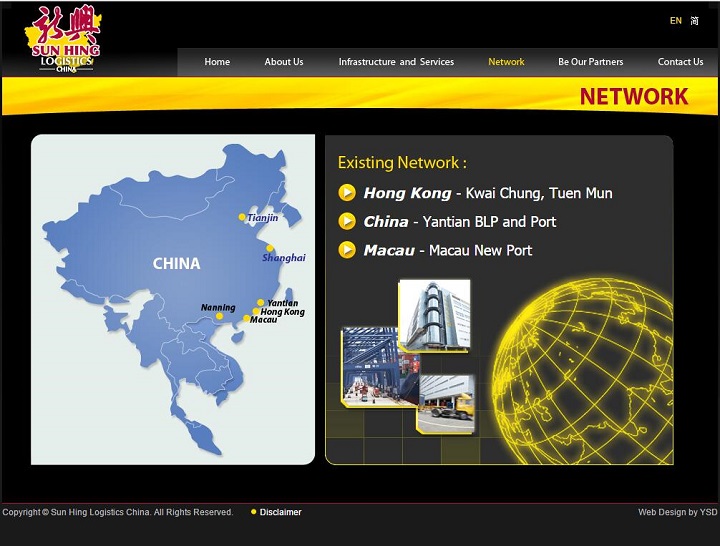Click the yellow dot marking Yantian

260,303
